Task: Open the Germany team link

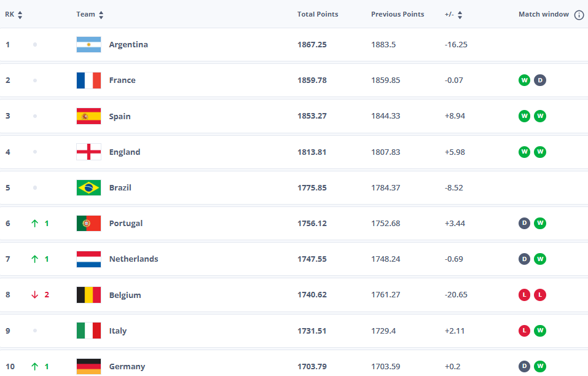Action: click(x=127, y=367)
